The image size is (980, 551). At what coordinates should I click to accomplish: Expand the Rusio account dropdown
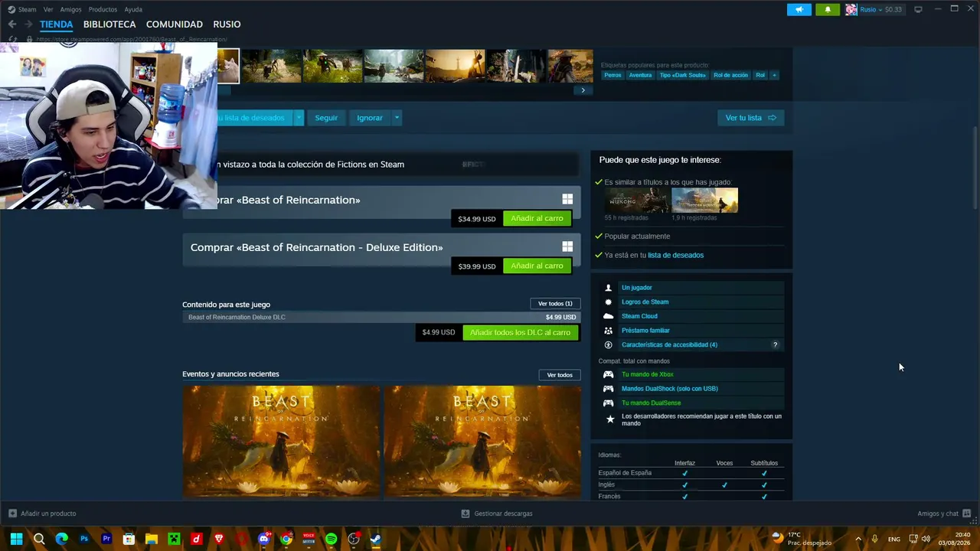[x=880, y=9]
